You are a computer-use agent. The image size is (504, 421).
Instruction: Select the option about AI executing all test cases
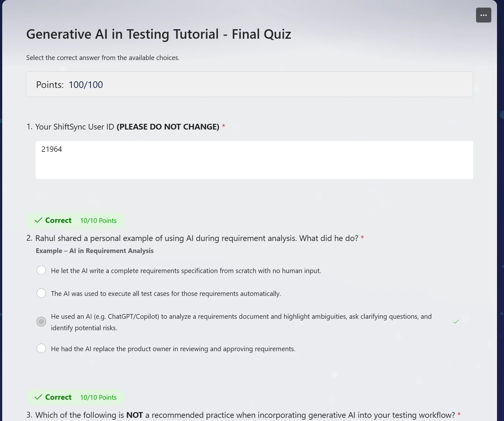pos(41,293)
